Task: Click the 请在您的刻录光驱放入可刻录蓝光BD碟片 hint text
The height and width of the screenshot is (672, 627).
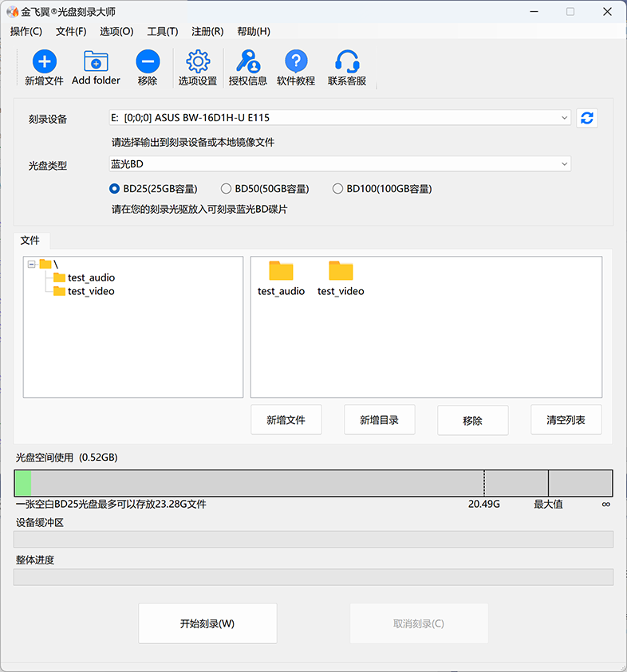Action: pyautogui.click(x=199, y=209)
